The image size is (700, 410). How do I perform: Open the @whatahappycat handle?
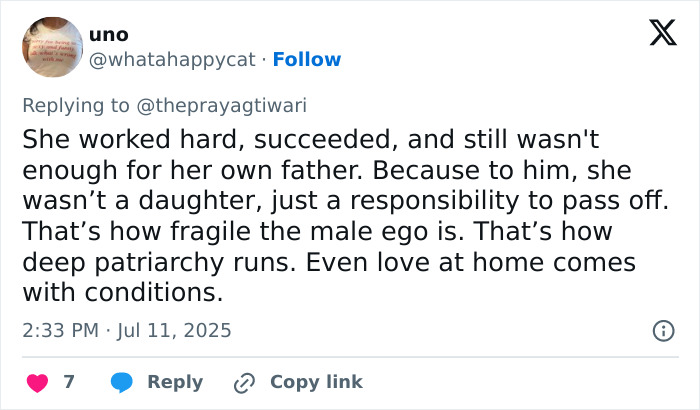coord(172,60)
